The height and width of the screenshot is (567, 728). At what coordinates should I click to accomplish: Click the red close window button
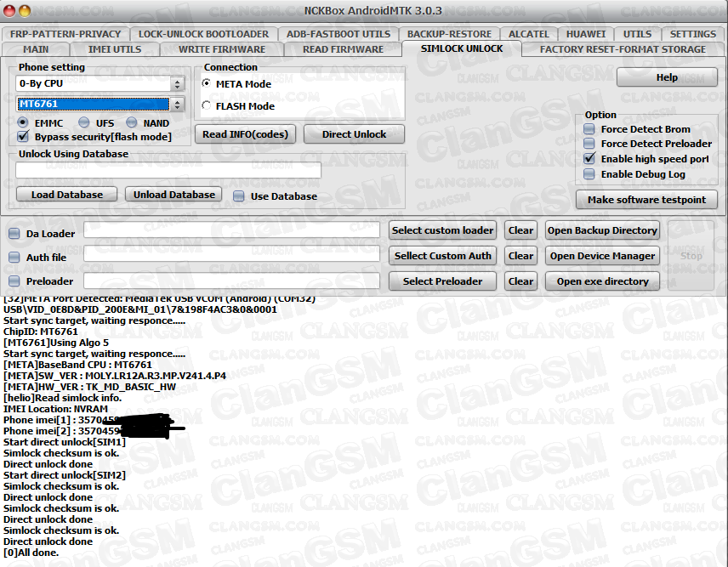(x=9, y=10)
